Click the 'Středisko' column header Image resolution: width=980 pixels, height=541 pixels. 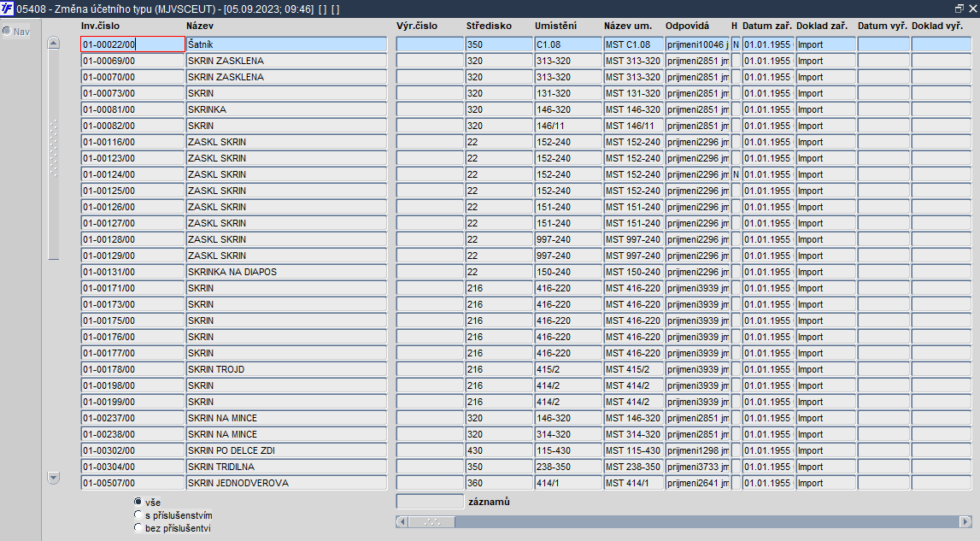pyautogui.click(x=489, y=26)
